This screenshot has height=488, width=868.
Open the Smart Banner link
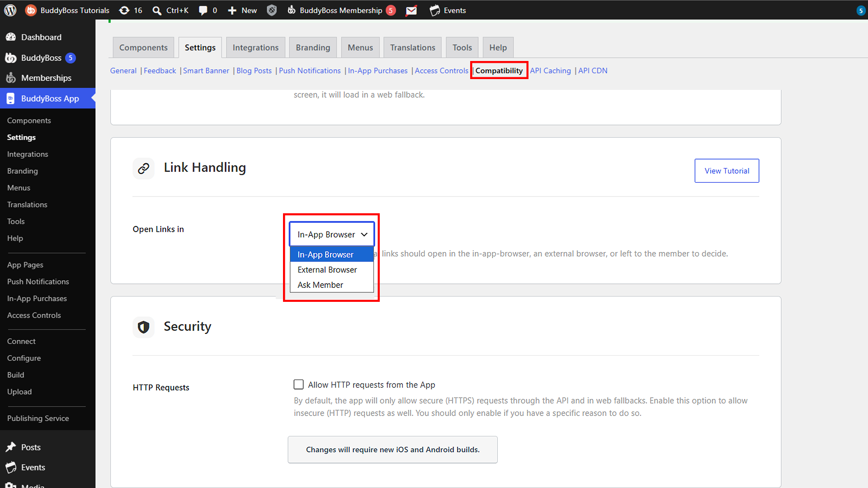(x=206, y=70)
